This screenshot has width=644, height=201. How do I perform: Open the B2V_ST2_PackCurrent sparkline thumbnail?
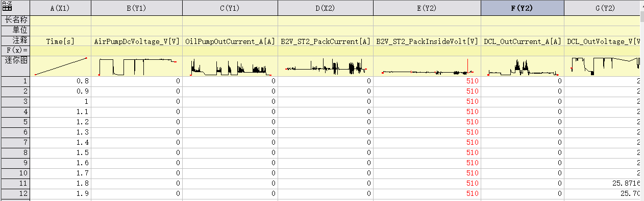(x=326, y=66)
